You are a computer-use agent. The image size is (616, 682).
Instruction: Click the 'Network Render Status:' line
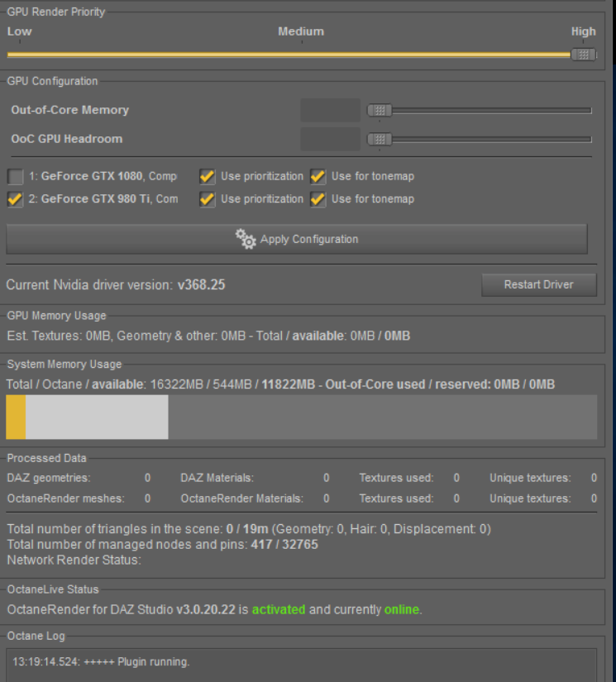74,560
